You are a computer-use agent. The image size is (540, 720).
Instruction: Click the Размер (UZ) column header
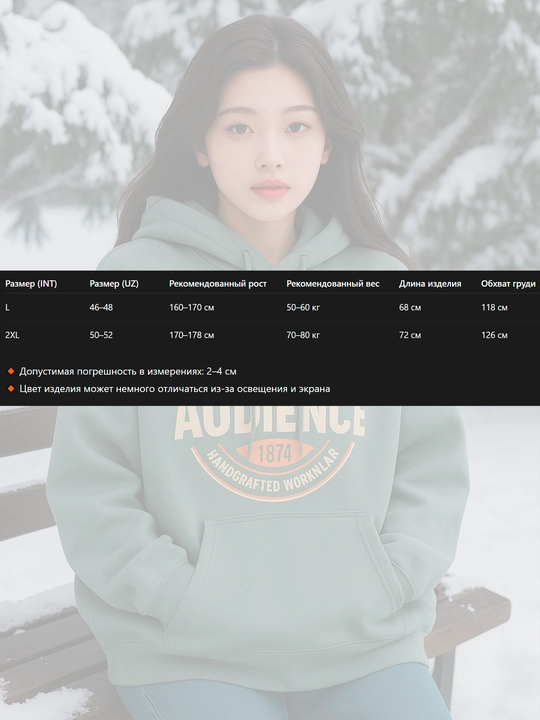tap(114, 284)
